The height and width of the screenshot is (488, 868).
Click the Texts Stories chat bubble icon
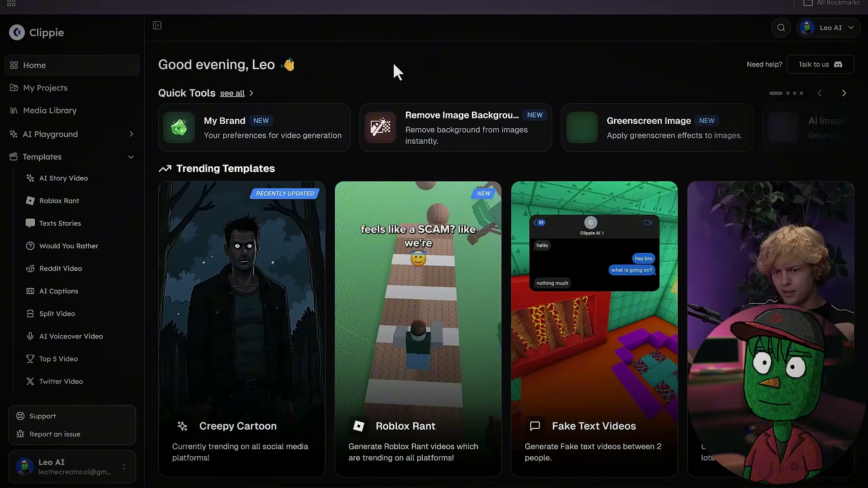(x=30, y=224)
